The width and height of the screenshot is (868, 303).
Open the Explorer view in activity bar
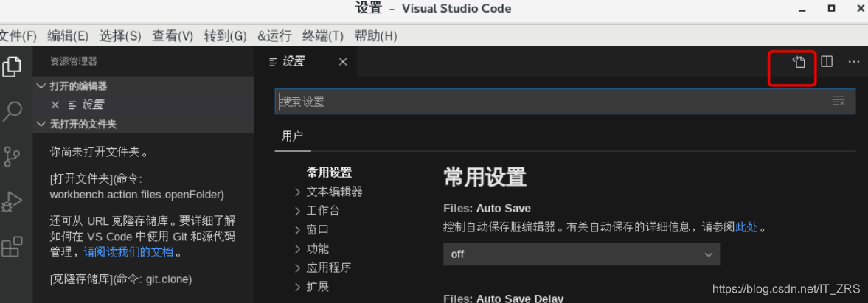click(13, 66)
